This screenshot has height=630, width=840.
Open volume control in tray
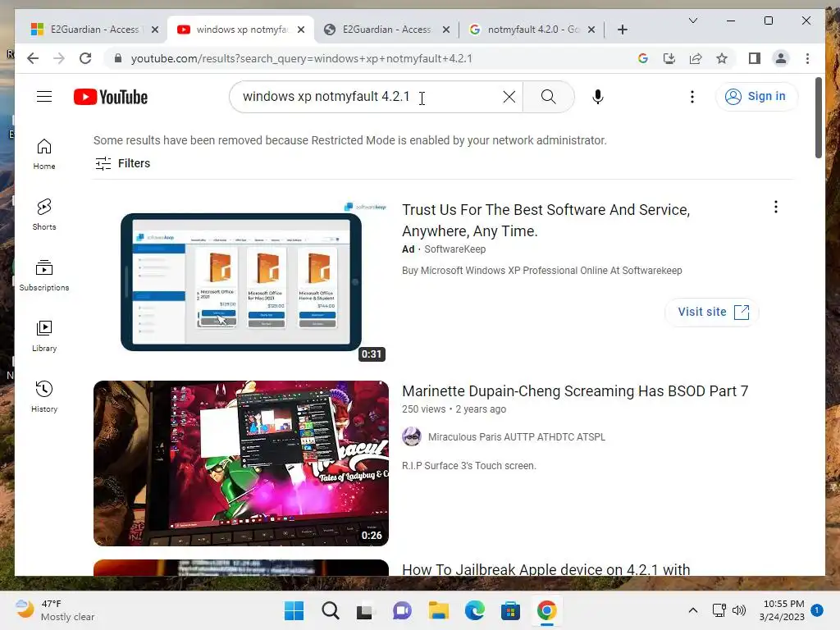point(739,610)
